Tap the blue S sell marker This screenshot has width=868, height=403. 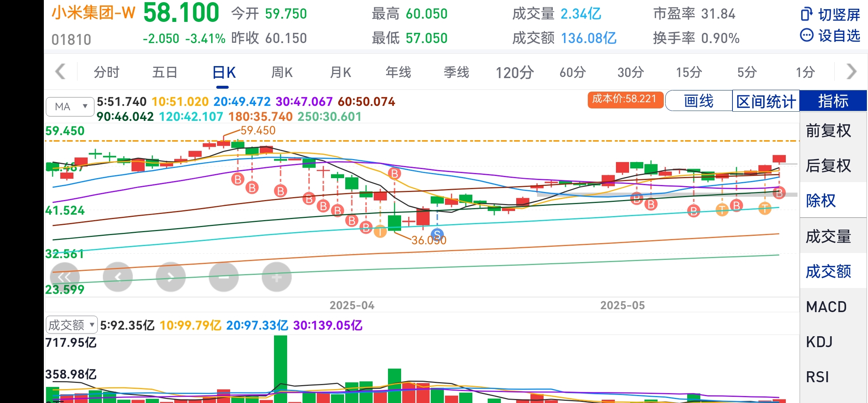point(437,234)
